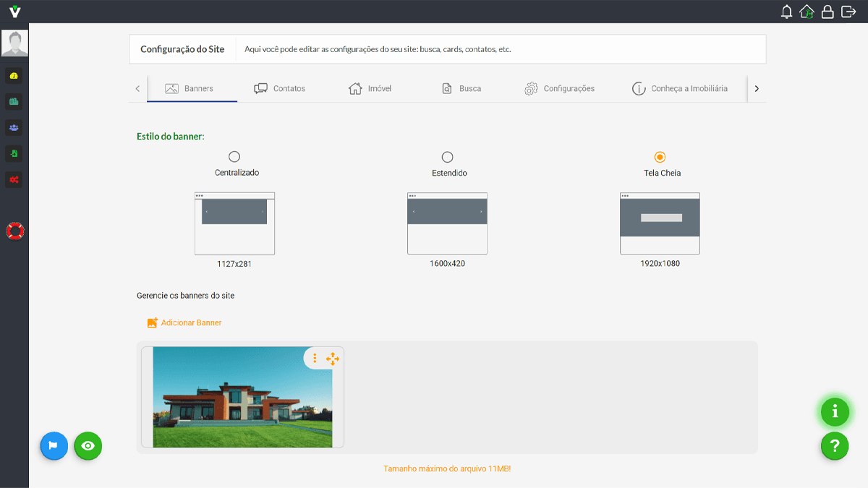Open the banner's three-dot options menu
868x488 pixels.
click(x=315, y=359)
